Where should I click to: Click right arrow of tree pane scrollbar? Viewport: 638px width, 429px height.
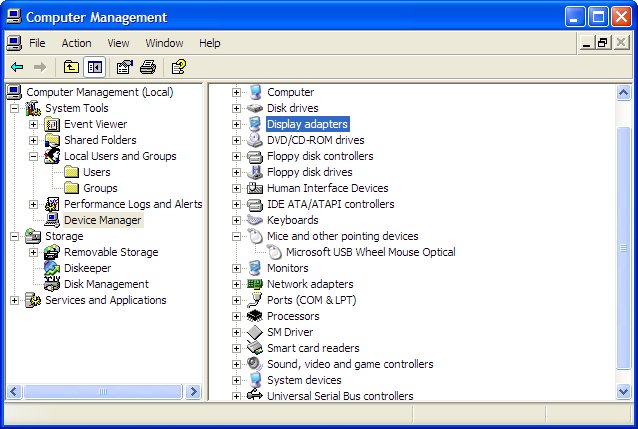point(193,392)
